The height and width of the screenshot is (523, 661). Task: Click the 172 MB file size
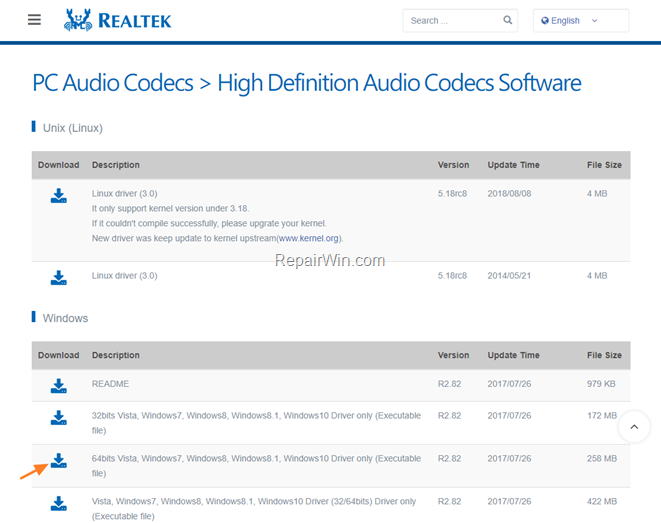(x=602, y=416)
